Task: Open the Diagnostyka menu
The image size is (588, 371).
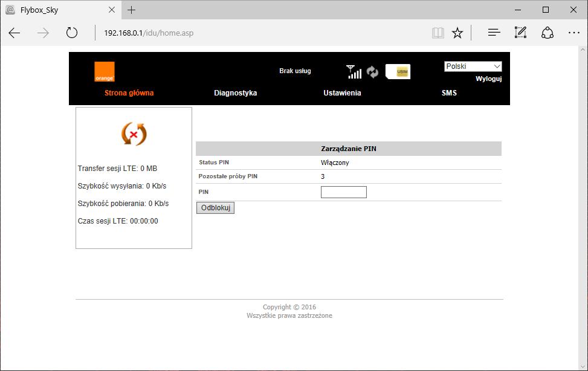Action: point(236,93)
